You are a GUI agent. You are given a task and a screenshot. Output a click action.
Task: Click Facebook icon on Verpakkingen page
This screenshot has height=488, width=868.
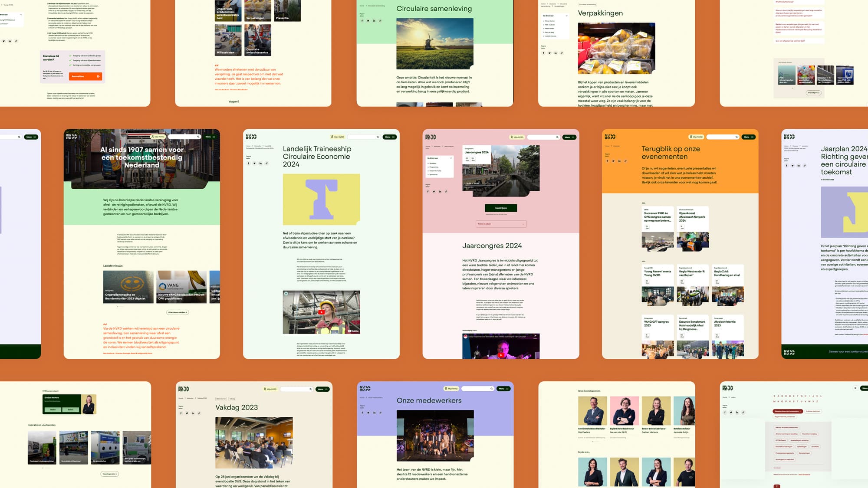[x=543, y=53]
